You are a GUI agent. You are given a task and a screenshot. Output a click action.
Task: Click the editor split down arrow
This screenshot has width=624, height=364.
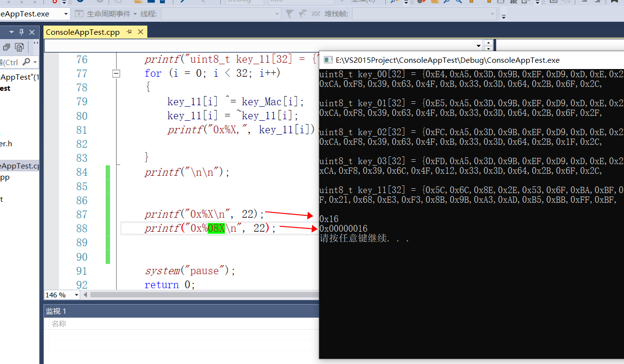(x=488, y=49)
